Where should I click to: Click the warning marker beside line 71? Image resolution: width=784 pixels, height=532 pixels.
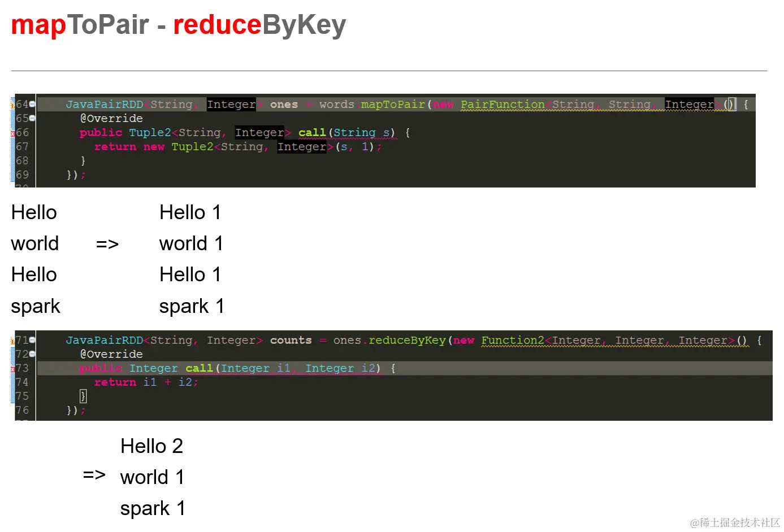[x=13, y=340]
